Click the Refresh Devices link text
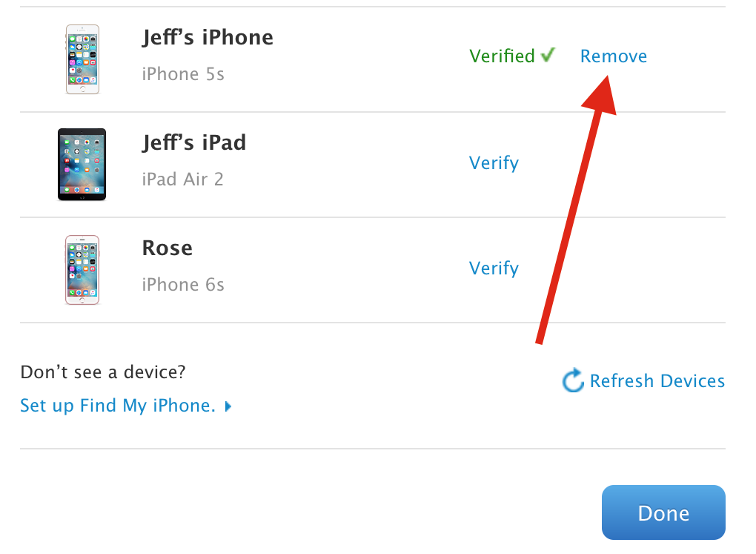756x554 pixels. (x=657, y=380)
